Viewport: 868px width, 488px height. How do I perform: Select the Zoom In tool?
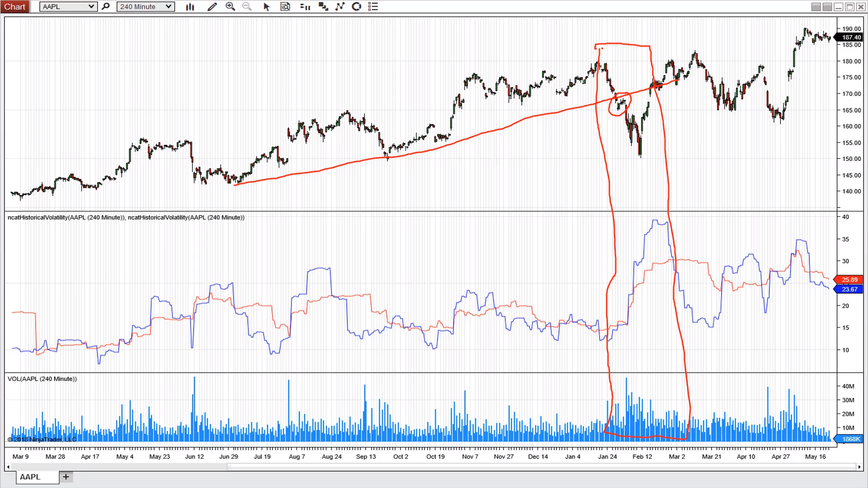pos(231,6)
